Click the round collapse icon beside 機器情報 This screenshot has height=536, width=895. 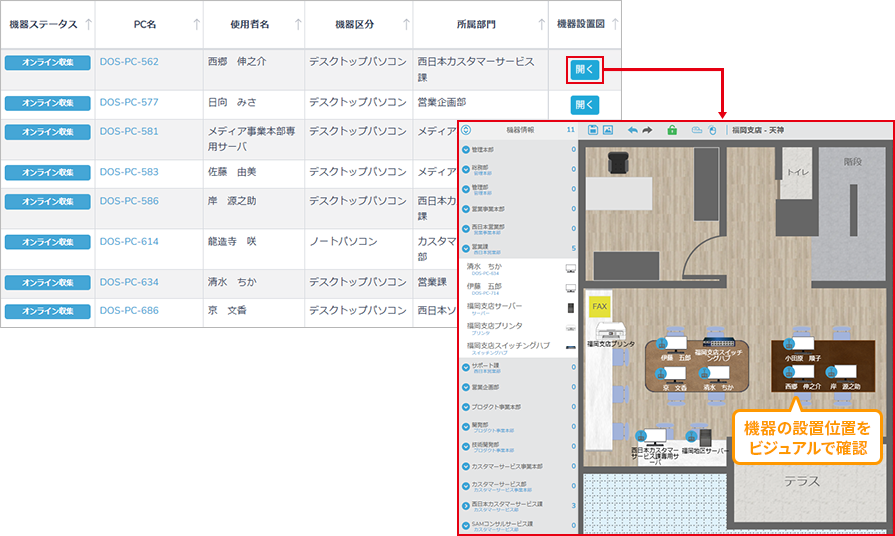(466, 130)
